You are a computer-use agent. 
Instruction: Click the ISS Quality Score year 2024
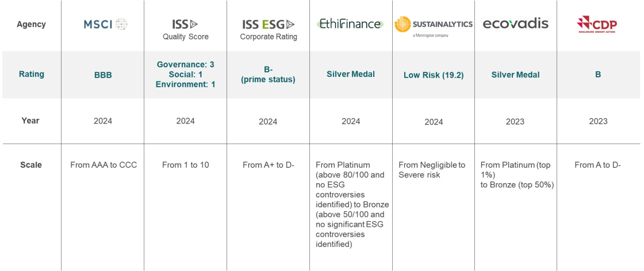[185, 121]
